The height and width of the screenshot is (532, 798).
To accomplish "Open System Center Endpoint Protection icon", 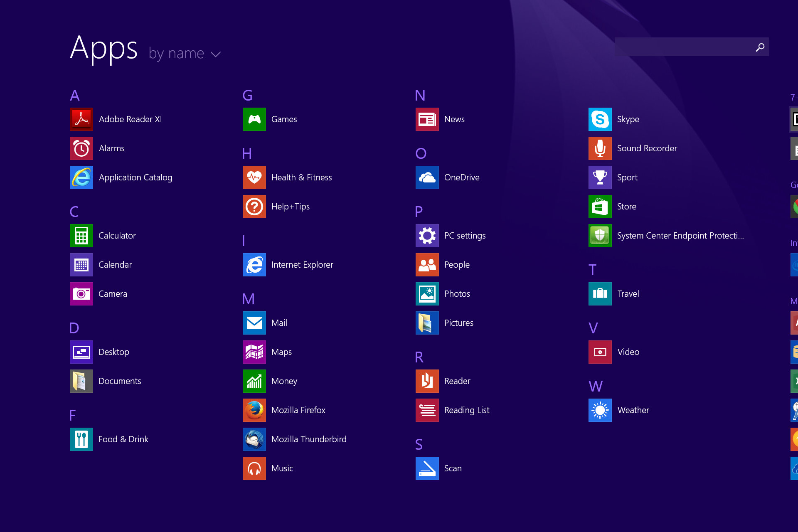I will pos(600,236).
